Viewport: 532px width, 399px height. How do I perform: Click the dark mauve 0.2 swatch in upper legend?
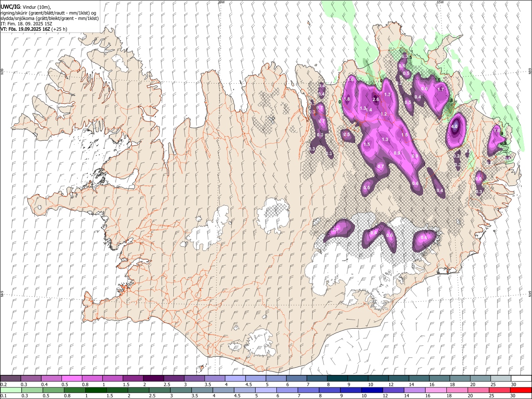pos(10,379)
